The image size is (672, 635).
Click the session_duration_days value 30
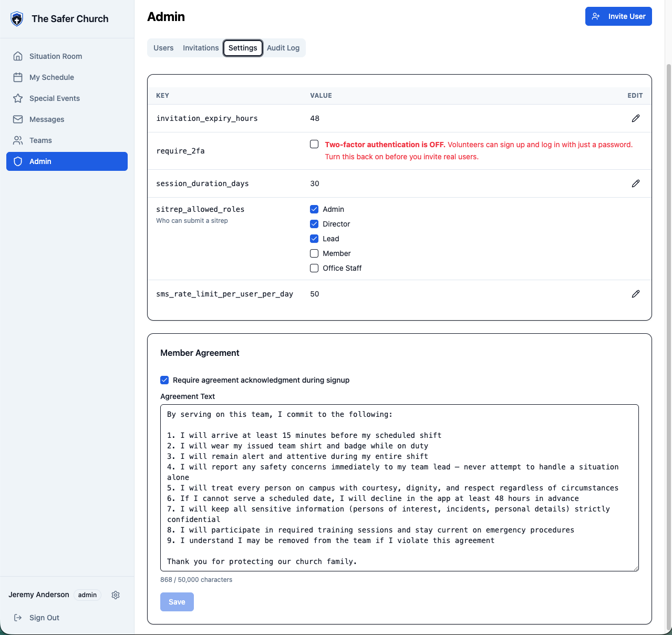(x=315, y=183)
